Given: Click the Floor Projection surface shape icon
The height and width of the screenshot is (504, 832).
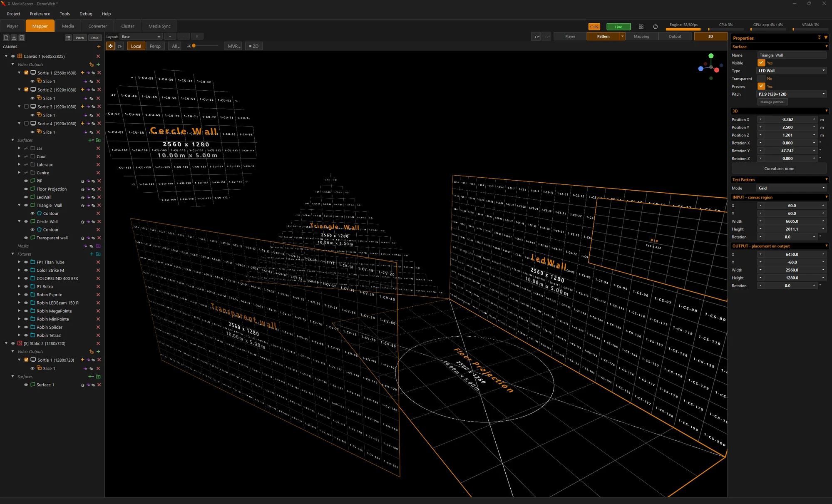Looking at the screenshot, I should (x=33, y=189).
